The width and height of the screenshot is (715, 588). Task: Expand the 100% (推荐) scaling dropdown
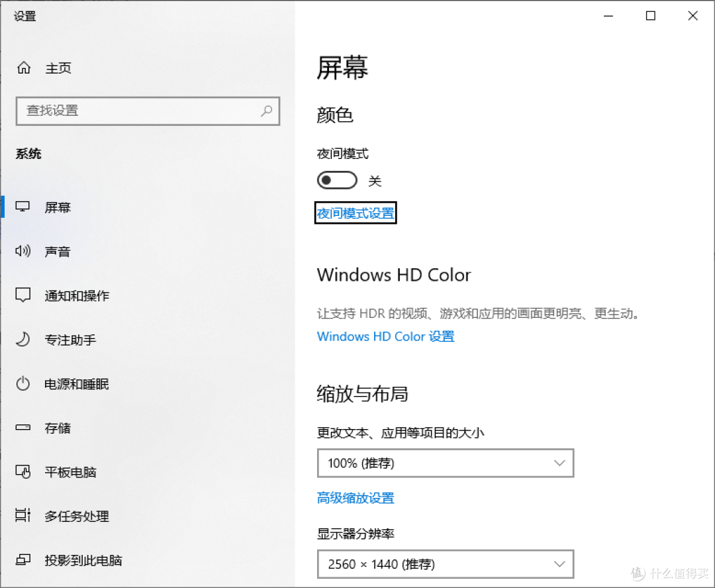click(x=446, y=463)
